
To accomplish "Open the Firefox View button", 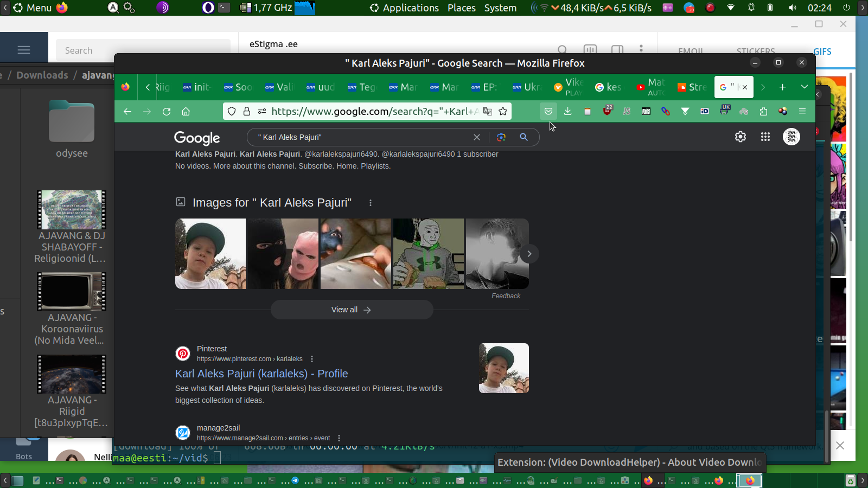I will point(125,87).
